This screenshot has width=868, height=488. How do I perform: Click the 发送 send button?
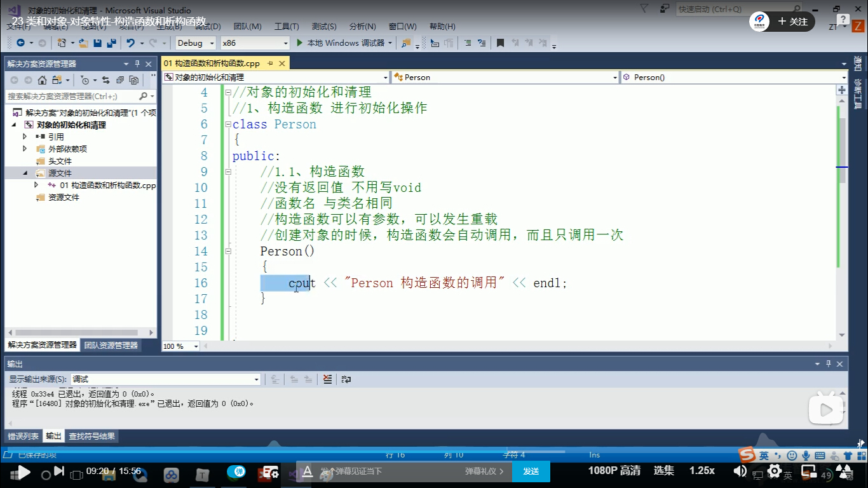click(531, 471)
